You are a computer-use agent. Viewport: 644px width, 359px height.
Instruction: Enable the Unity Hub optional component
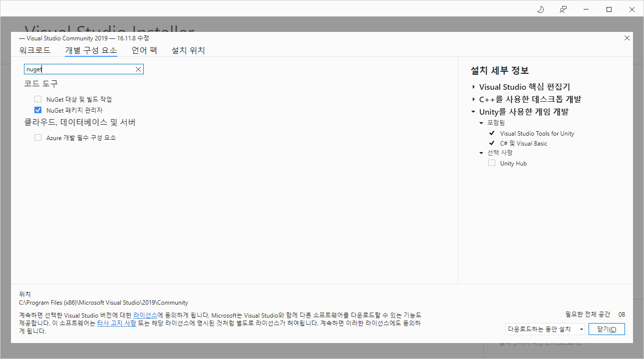[492, 163]
